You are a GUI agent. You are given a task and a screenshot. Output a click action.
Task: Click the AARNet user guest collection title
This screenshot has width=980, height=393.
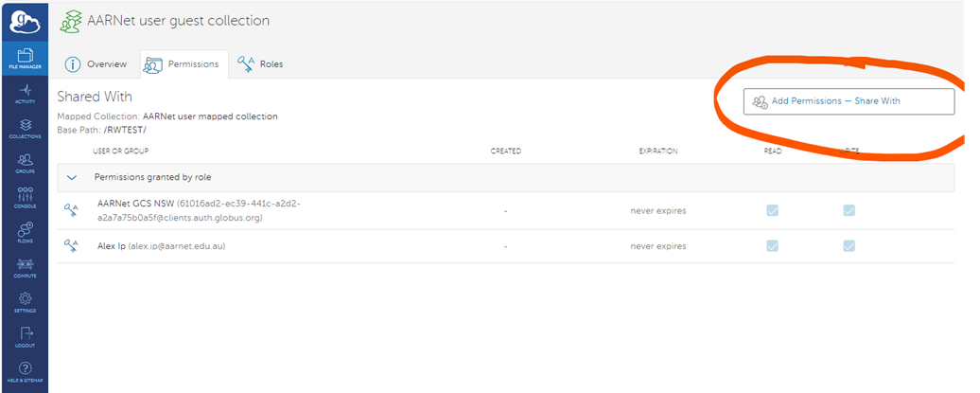coord(179,21)
